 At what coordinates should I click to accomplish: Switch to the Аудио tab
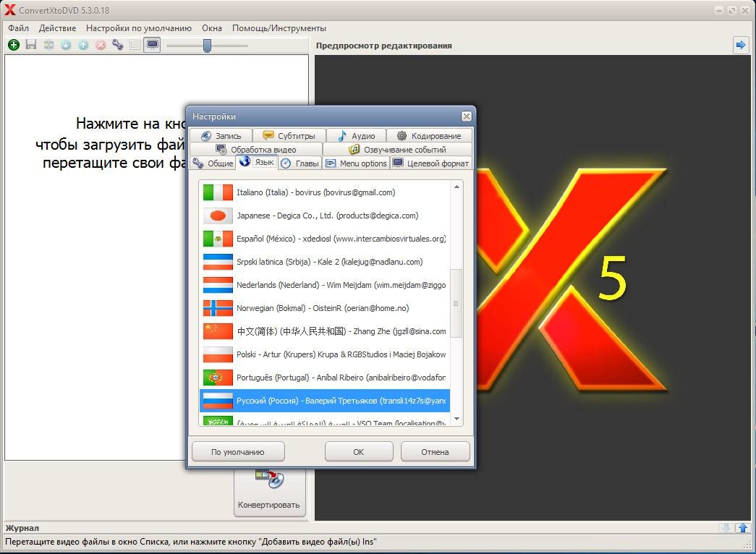[x=357, y=135]
